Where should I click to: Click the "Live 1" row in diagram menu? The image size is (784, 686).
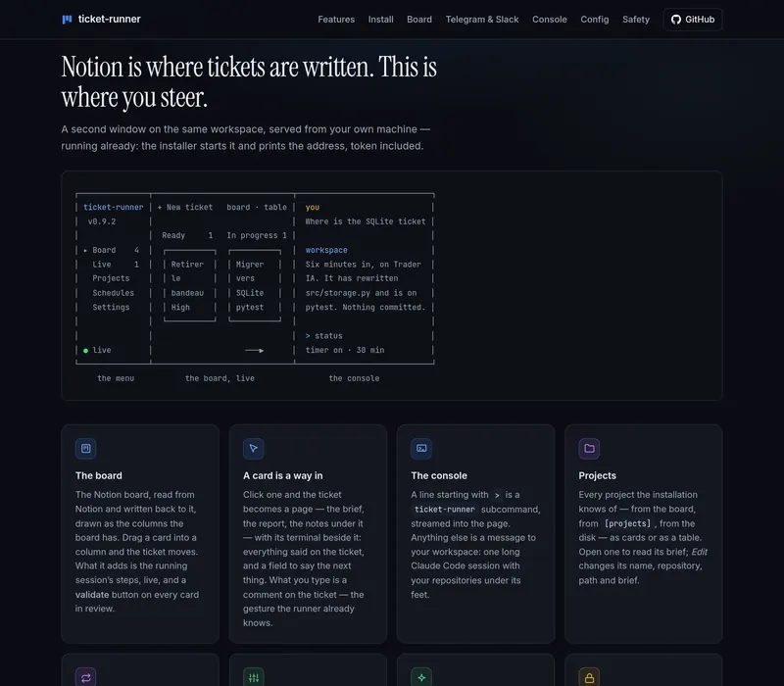(x=116, y=264)
